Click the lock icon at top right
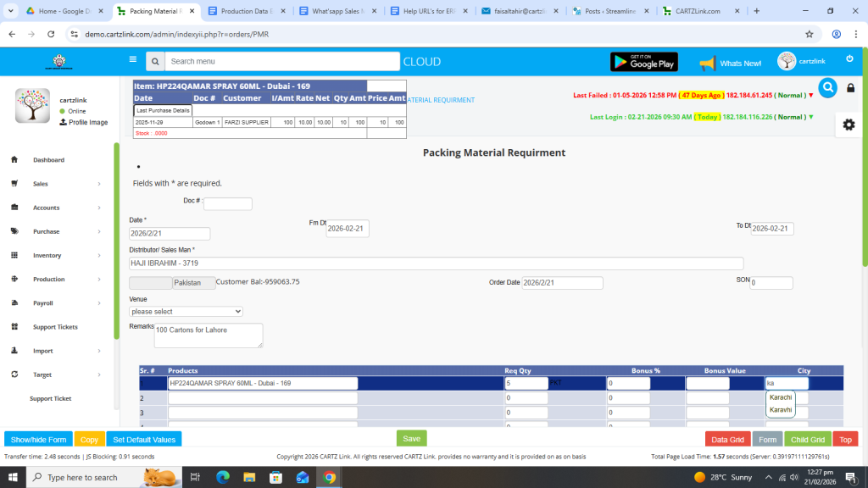 click(x=851, y=88)
